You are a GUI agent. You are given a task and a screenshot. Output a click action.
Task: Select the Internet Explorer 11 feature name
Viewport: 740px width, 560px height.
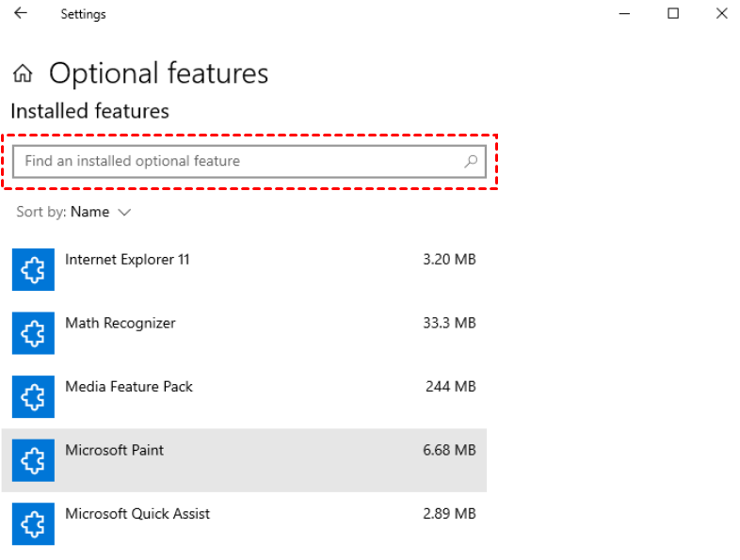[127, 259]
